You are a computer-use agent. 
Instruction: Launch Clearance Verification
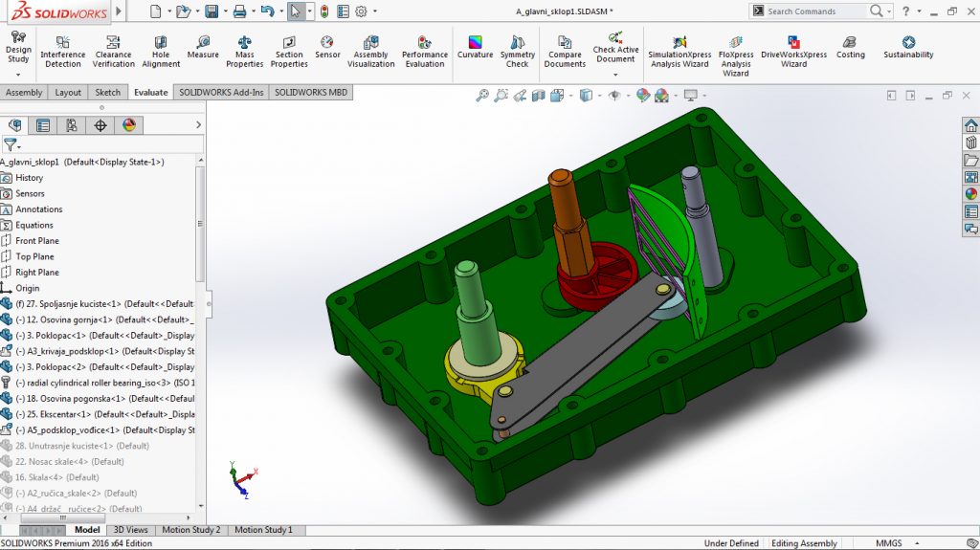click(113, 52)
